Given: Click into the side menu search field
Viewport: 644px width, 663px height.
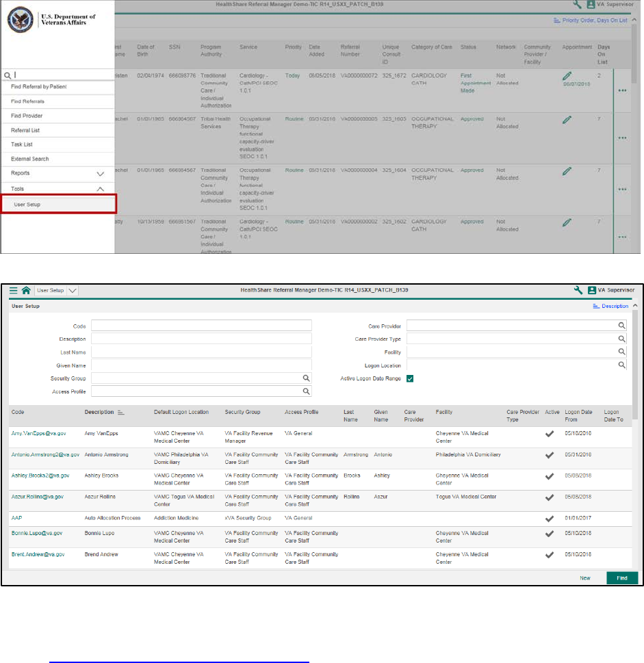Looking at the screenshot, I should pos(64,75).
